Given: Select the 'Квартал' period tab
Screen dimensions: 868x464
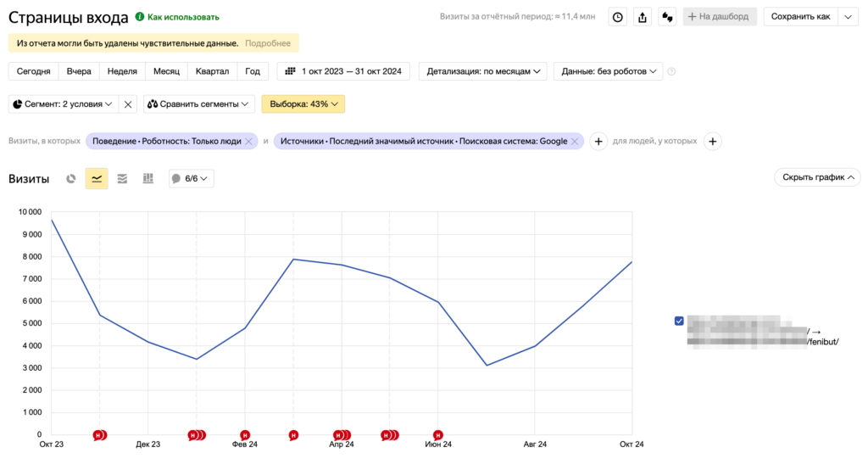Looking at the screenshot, I should [x=211, y=72].
